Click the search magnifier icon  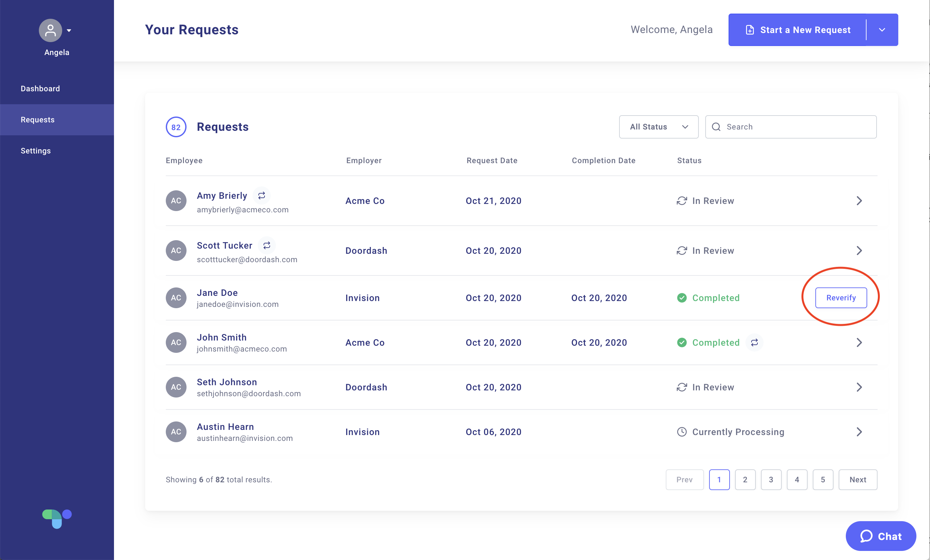point(716,127)
